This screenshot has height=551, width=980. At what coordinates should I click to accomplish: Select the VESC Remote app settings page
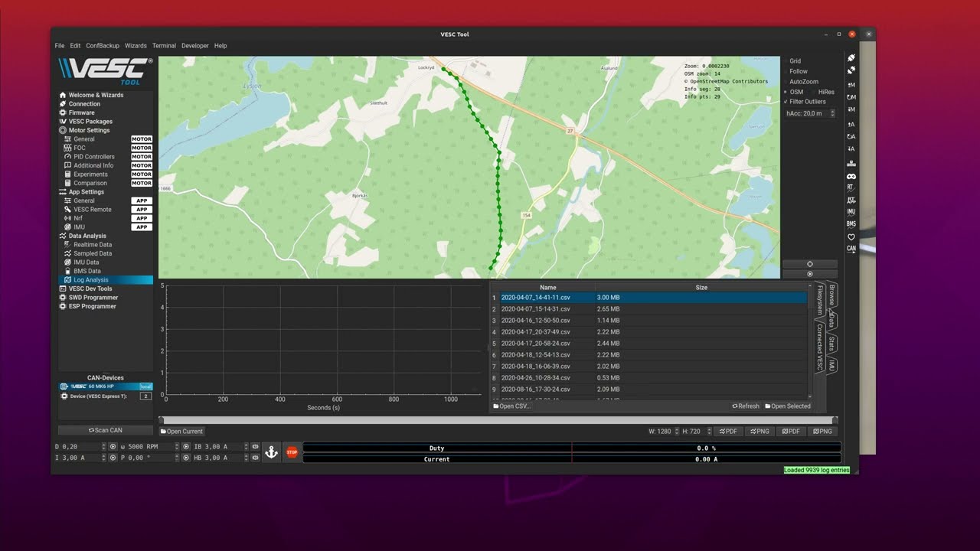point(93,210)
